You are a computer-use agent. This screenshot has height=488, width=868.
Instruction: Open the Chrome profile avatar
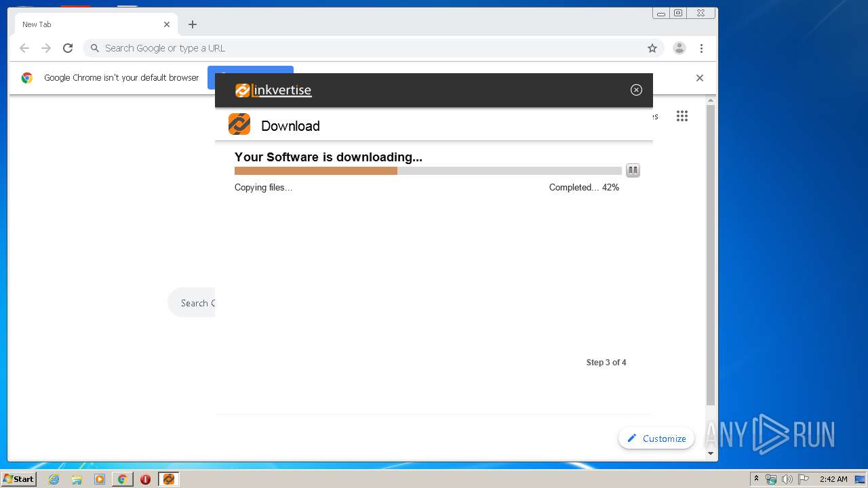coord(679,48)
